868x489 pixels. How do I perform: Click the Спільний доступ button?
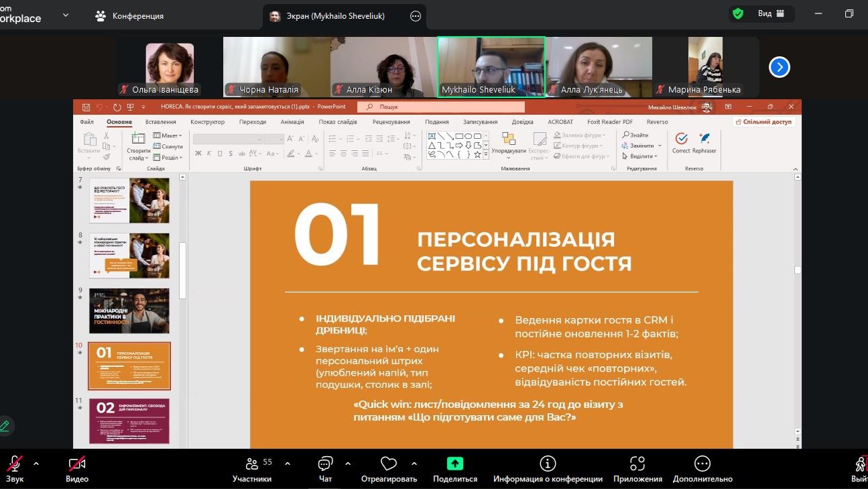coord(764,122)
